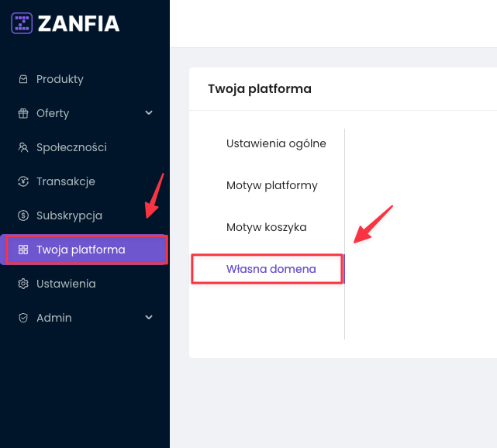Click the ZANFIA brand name text
497x448 pixels.
coord(78,23)
